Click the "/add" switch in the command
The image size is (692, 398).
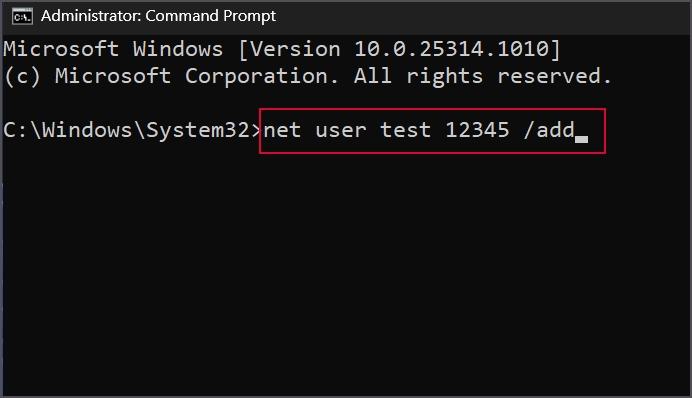549,130
